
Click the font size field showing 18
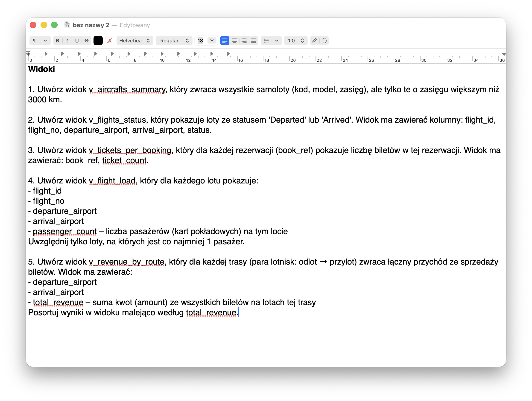[x=201, y=41]
